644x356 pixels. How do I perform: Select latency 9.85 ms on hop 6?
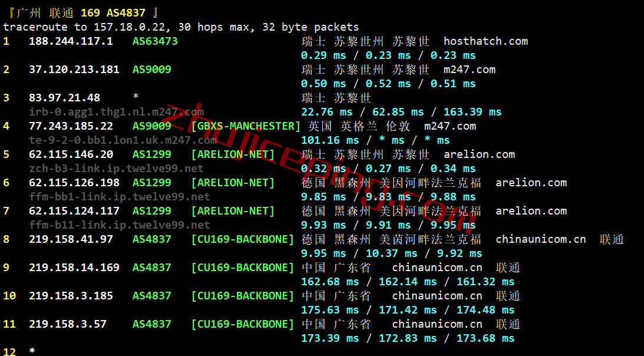(x=323, y=197)
